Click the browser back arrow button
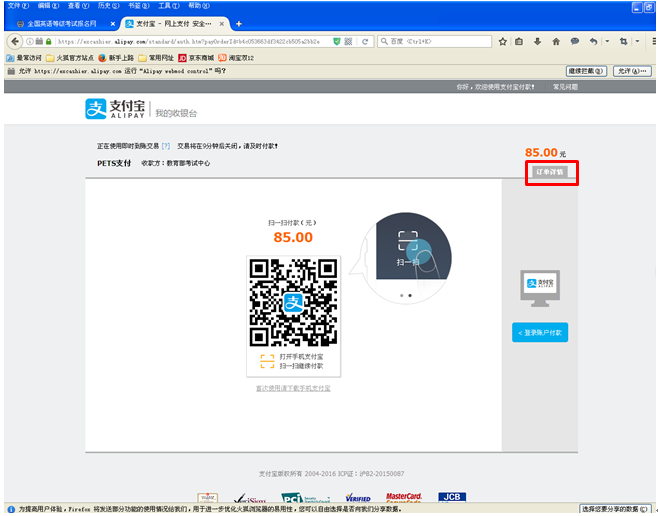This screenshot has height=516, width=658. [x=14, y=41]
